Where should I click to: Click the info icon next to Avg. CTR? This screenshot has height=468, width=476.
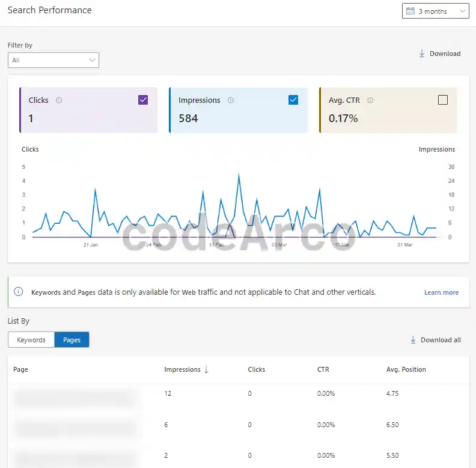pos(370,100)
